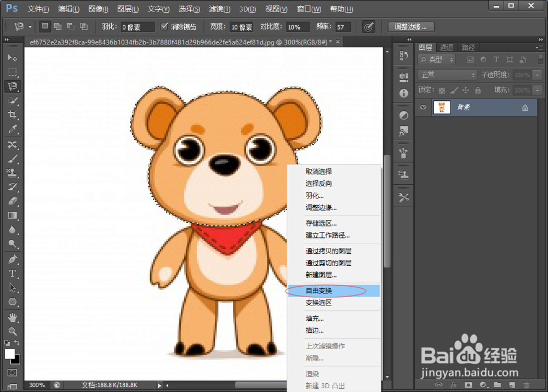548x392 pixels.
Task: Select the Move tool
Action: pos(13,57)
